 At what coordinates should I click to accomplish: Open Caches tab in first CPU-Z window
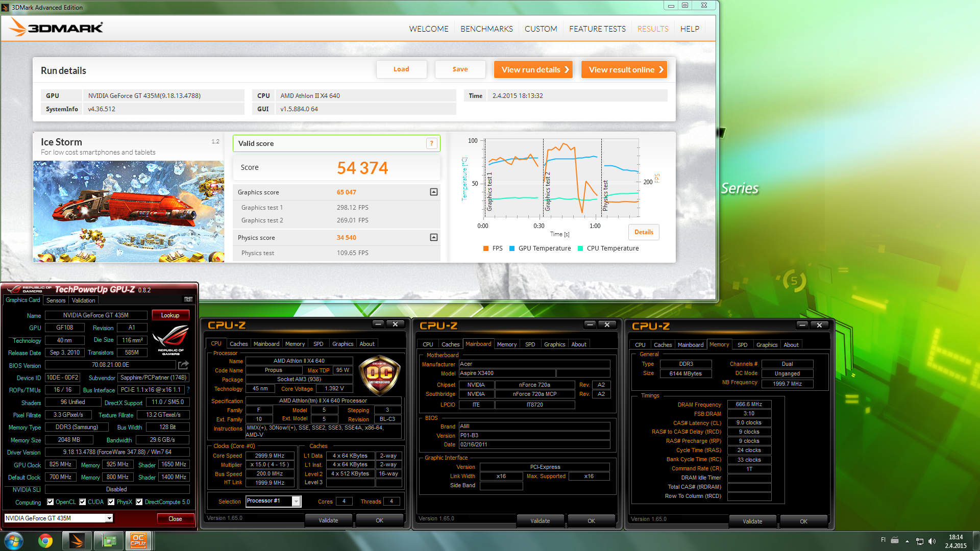(238, 344)
